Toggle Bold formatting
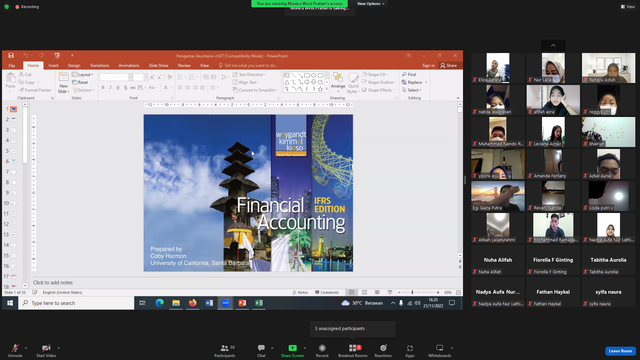Screen dimensions: 640x360 (103, 87)
